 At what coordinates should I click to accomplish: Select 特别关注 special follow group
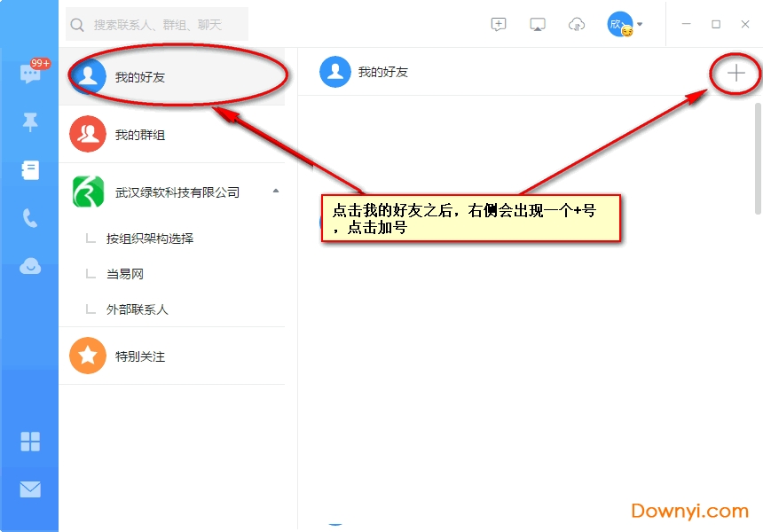pos(140,356)
